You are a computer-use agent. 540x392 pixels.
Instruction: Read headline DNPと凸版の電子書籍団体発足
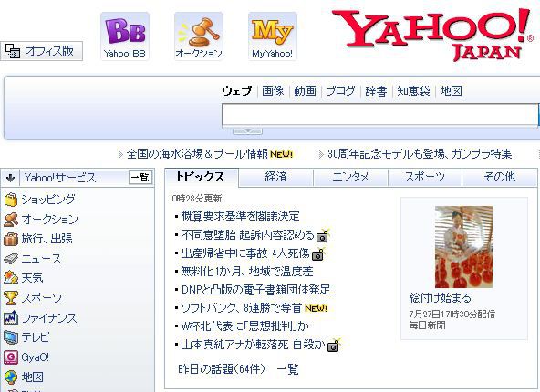point(255,290)
